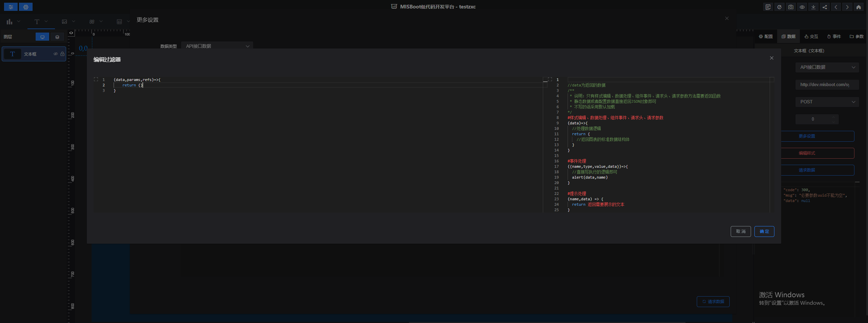Viewport: 868px width, 323px height.
Task: Open the API接口数据 dropdown in right panel
Action: click(x=827, y=67)
